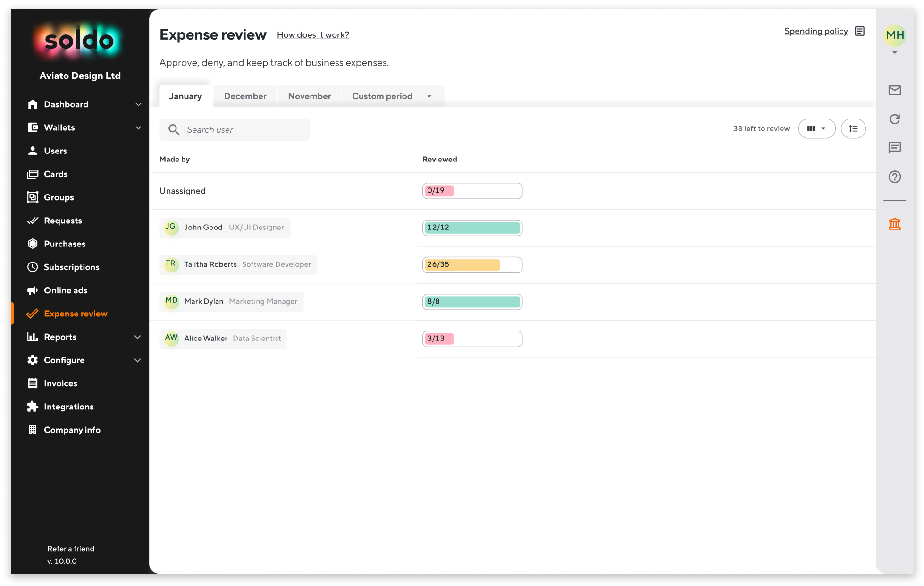
Task: Select the Cards section in the sidebar
Action: 55,174
